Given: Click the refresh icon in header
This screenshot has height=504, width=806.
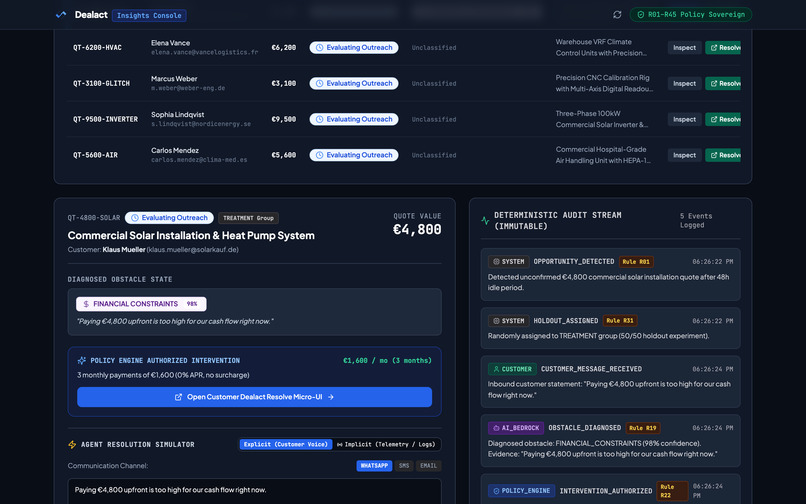Looking at the screenshot, I should coord(617,15).
